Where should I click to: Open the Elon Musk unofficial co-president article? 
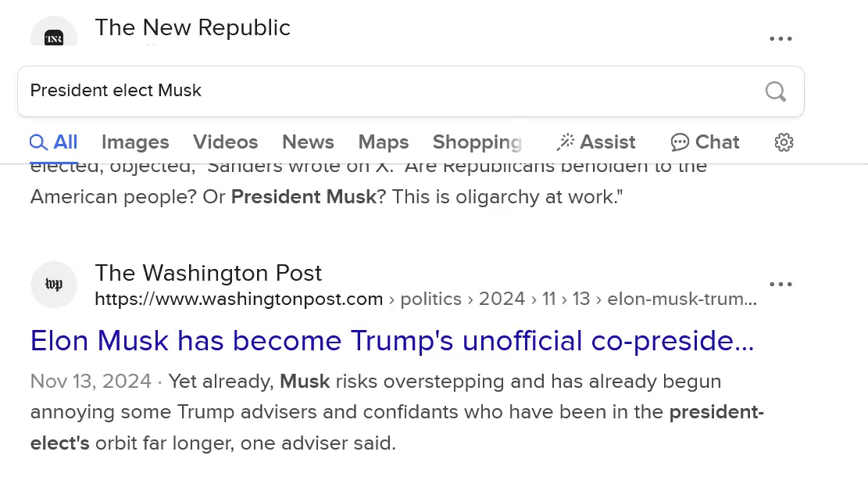coord(391,341)
